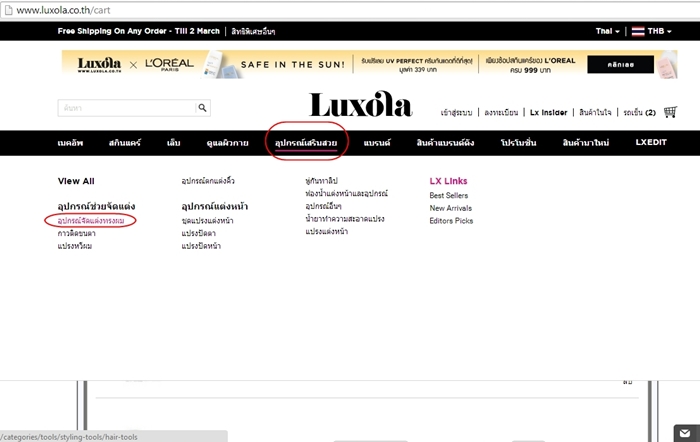Click the LX Links heading

(448, 181)
